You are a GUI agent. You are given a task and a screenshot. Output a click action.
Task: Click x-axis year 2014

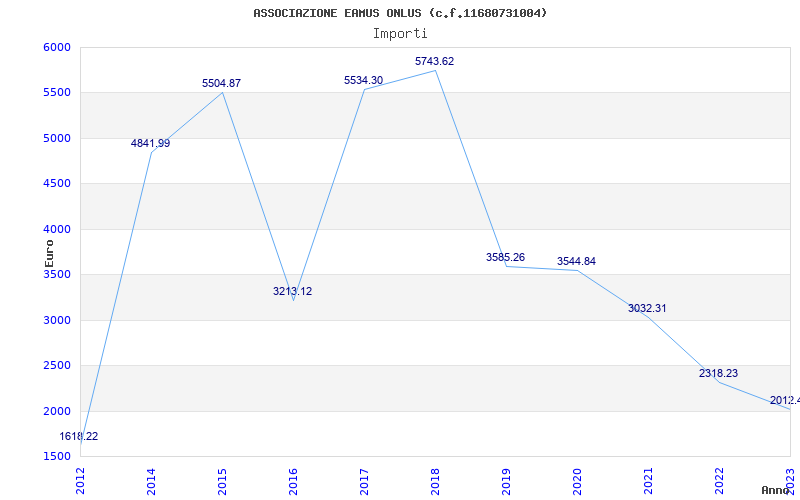[152, 480]
